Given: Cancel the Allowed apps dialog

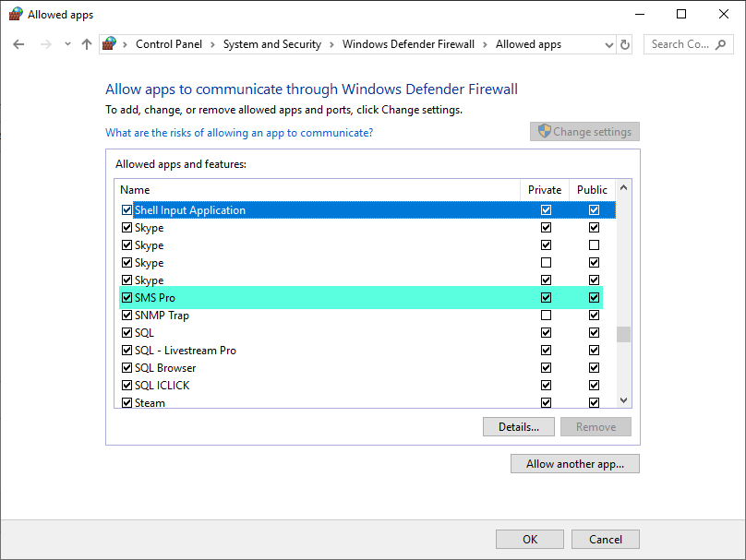Looking at the screenshot, I should tap(605, 540).
